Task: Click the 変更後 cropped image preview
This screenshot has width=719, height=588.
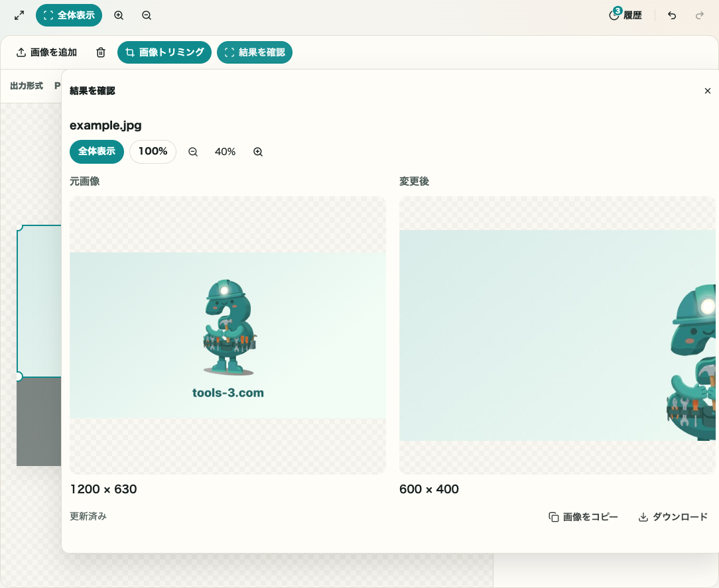Action: click(x=557, y=335)
